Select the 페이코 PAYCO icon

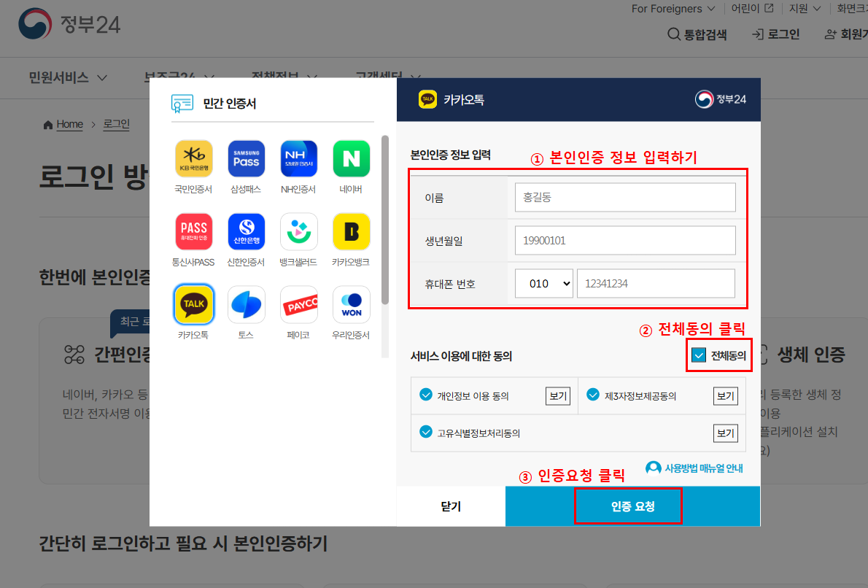pyautogui.click(x=298, y=304)
